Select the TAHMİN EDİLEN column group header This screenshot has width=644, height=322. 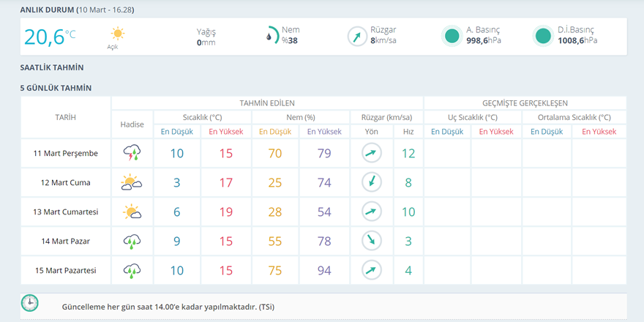[267, 103]
